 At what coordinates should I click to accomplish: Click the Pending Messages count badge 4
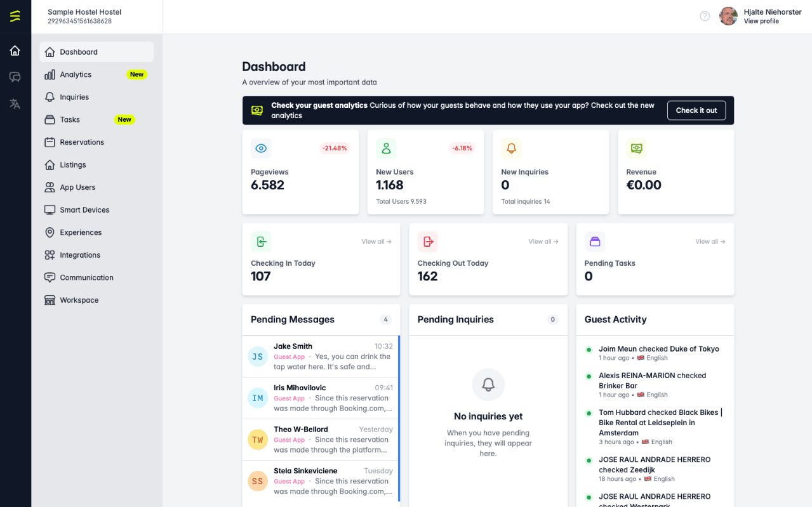385,320
